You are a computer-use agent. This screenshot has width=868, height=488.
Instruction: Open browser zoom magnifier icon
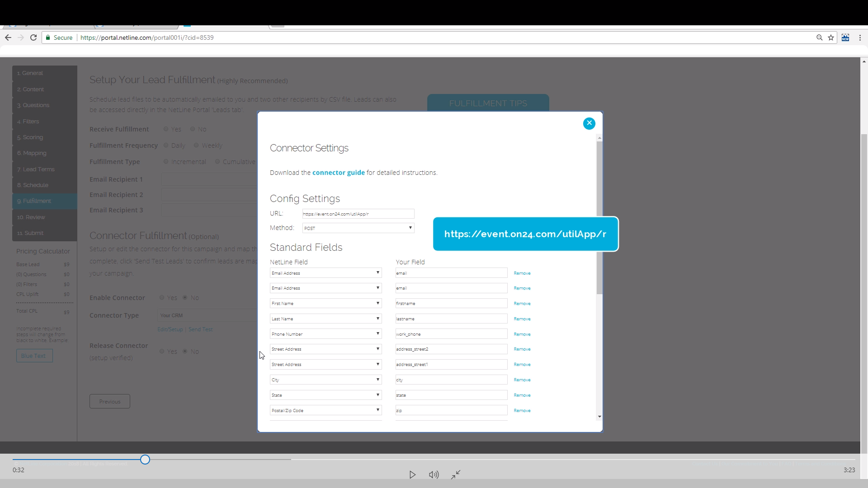tap(819, 38)
